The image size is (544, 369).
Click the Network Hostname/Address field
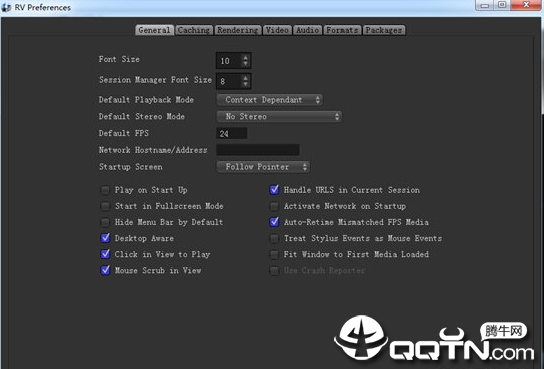click(258, 150)
